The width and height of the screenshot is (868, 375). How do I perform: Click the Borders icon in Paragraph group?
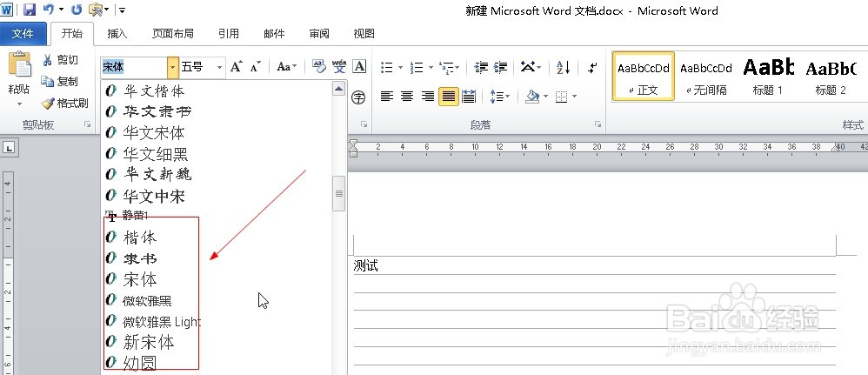[561, 97]
